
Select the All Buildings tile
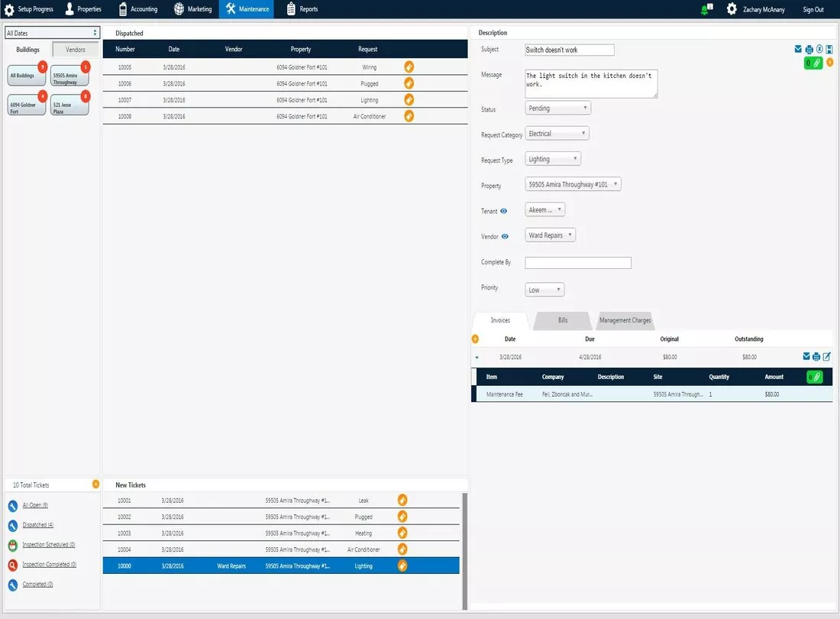[27, 76]
